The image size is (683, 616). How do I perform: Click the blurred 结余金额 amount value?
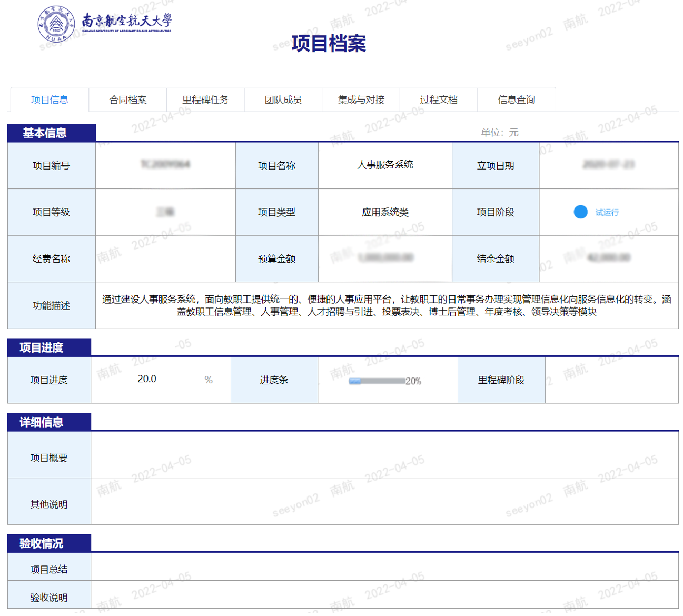pos(609,257)
